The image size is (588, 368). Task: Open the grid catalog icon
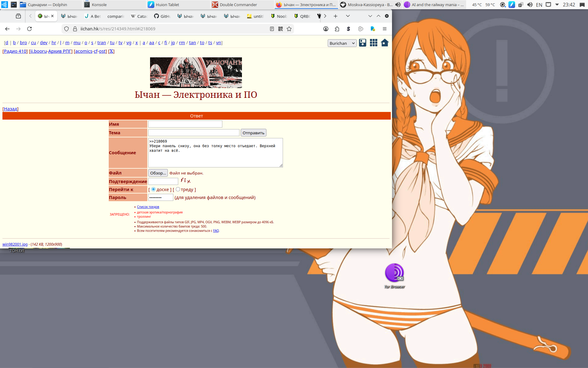pyautogui.click(x=374, y=43)
